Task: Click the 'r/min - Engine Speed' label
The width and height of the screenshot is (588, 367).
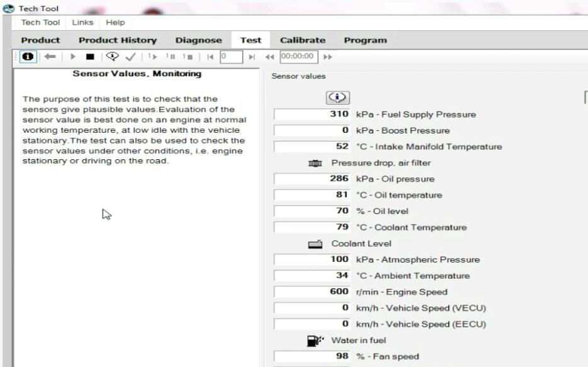Action: click(x=402, y=292)
